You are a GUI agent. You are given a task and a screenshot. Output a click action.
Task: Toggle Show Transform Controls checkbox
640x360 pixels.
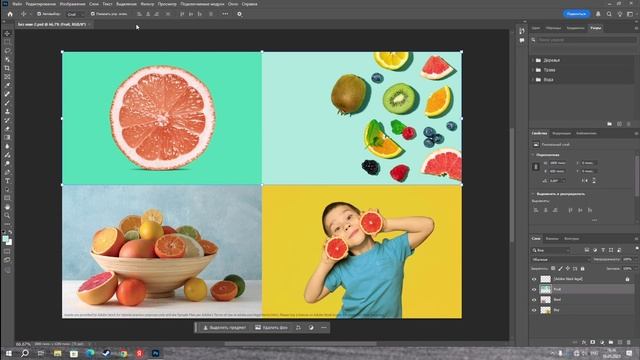coord(93,14)
